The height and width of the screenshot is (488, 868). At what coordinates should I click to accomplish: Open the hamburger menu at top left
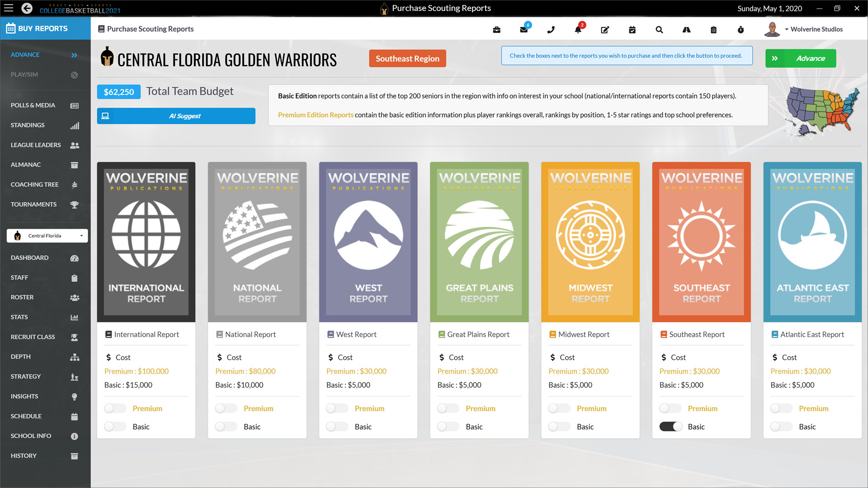(9, 8)
